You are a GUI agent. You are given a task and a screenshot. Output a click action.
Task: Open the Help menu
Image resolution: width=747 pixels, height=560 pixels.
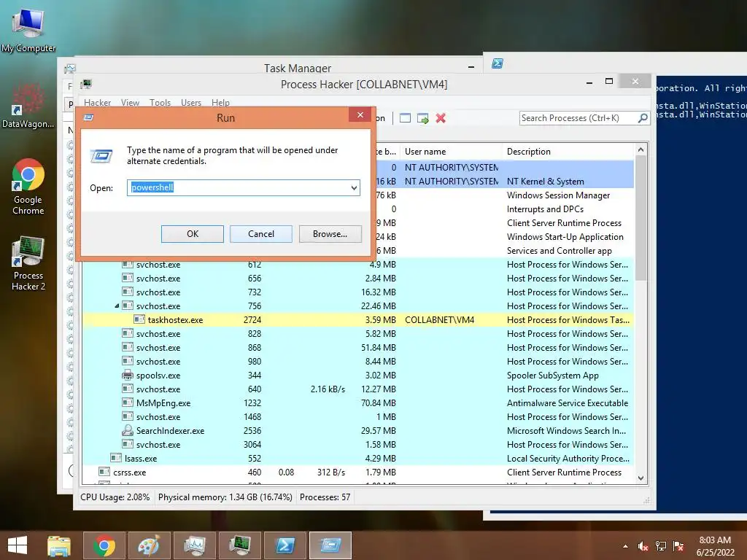220,102
